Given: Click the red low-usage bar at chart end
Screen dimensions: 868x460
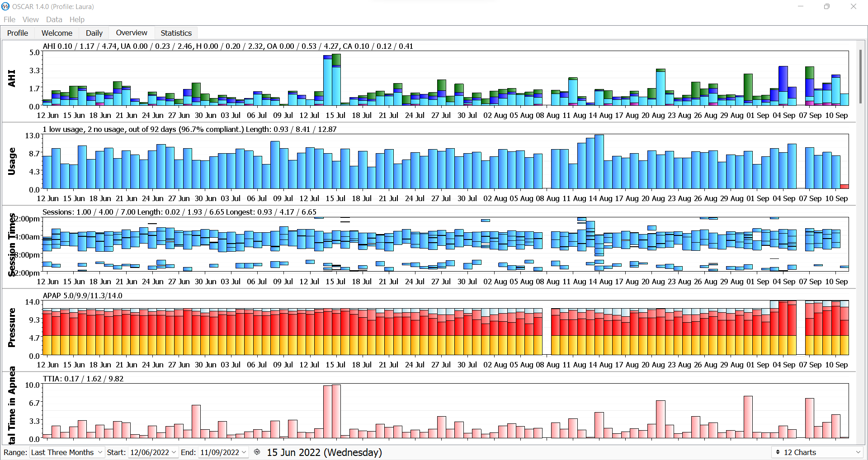Looking at the screenshot, I should click(844, 186).
